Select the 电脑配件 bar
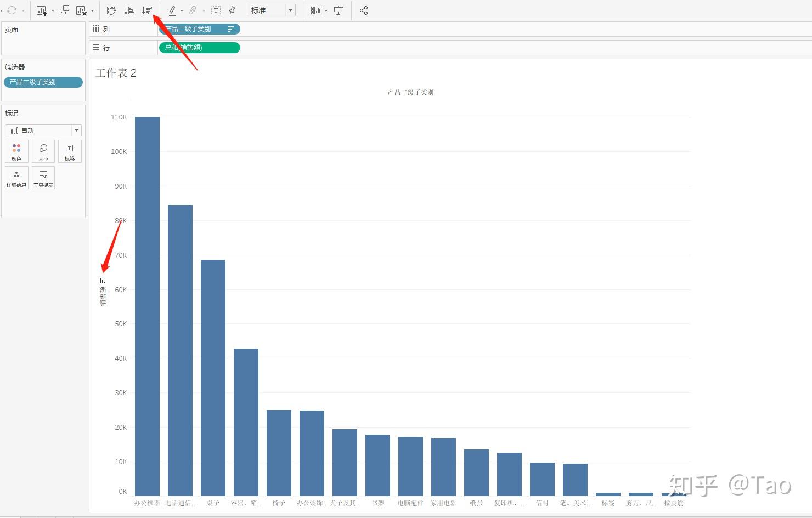 [410, 466]
